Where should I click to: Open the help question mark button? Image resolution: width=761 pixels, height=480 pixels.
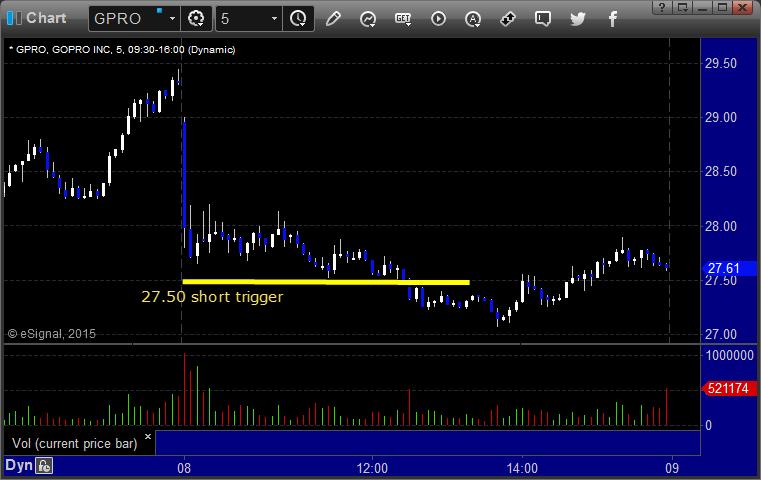(662, 7)
